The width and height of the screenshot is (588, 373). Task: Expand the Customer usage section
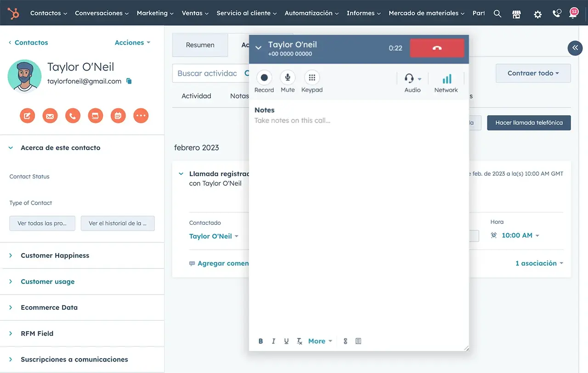[x=11, y=282]
